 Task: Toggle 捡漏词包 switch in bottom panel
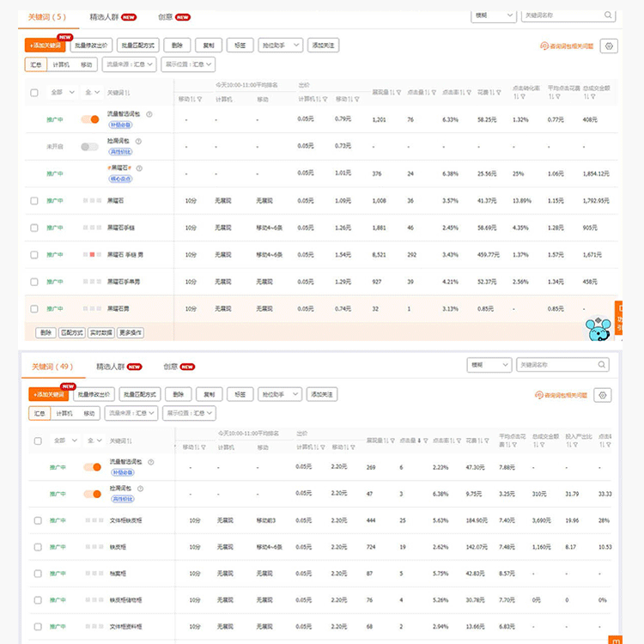click(93, 494)
